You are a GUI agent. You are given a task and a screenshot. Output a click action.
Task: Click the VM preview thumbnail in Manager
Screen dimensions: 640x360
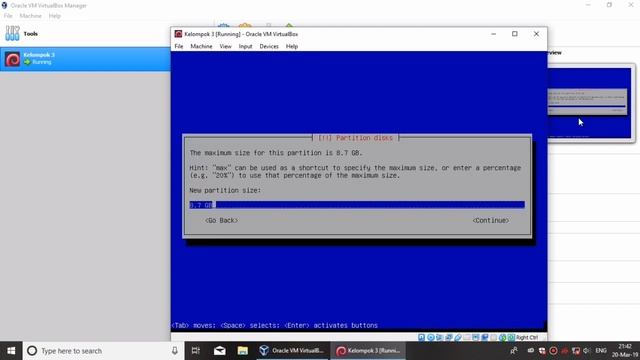[x=589, y=102]
